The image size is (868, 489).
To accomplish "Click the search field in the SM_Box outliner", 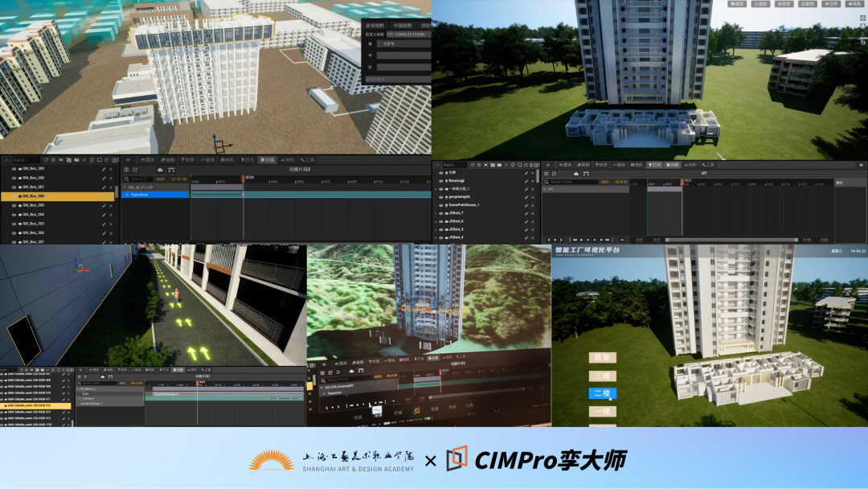I will 26,160.
